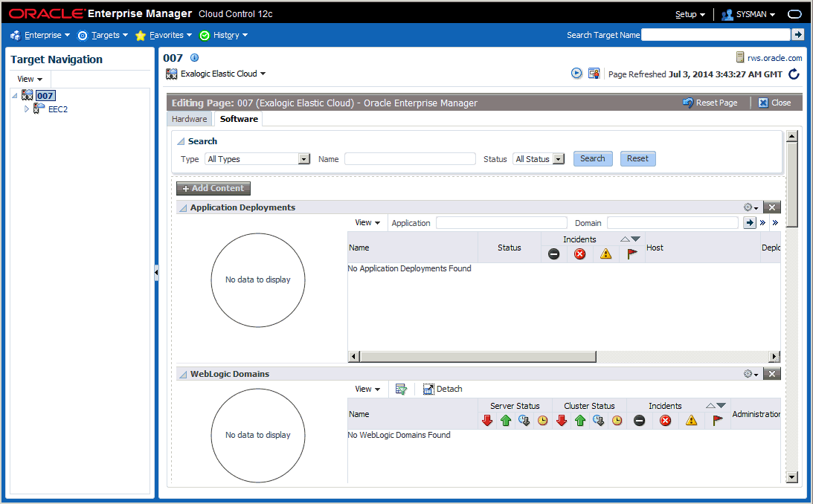Expand the EEC2 tree node
The width and height of the screenshot is (813, 504).
coord(27,109)
